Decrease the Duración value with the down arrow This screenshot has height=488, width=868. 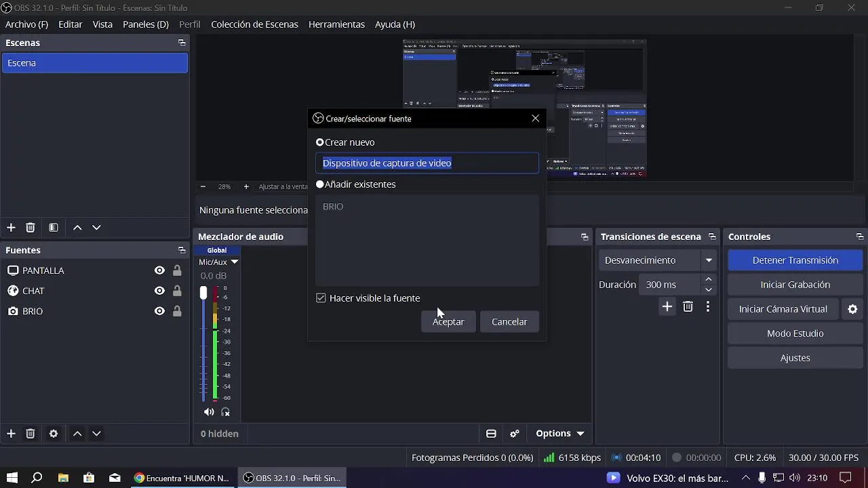[709, 290]
